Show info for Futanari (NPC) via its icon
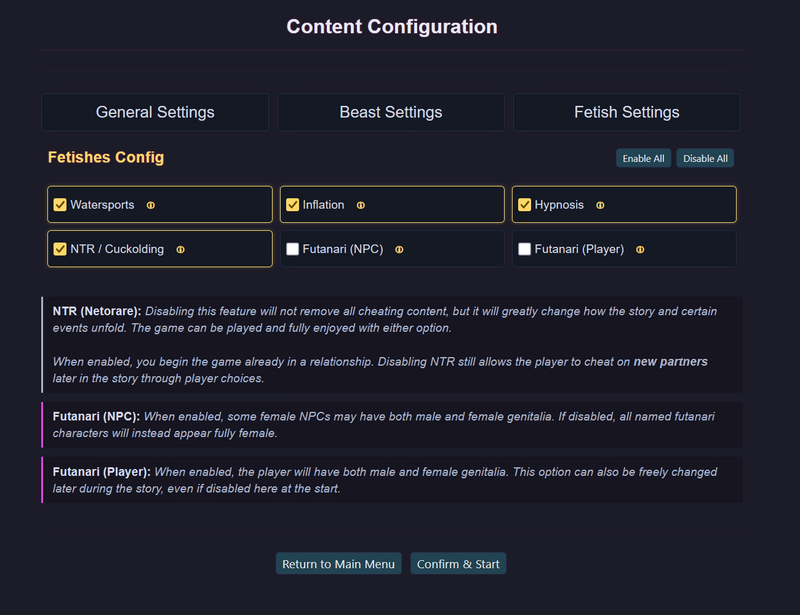 click(x=399, y=249)
